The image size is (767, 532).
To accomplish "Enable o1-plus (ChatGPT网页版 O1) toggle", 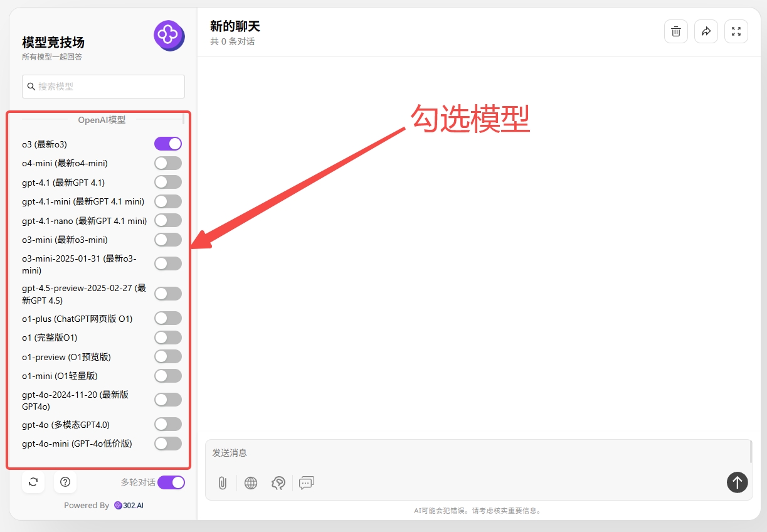I will pyautogui.click(x=168, y=318).
